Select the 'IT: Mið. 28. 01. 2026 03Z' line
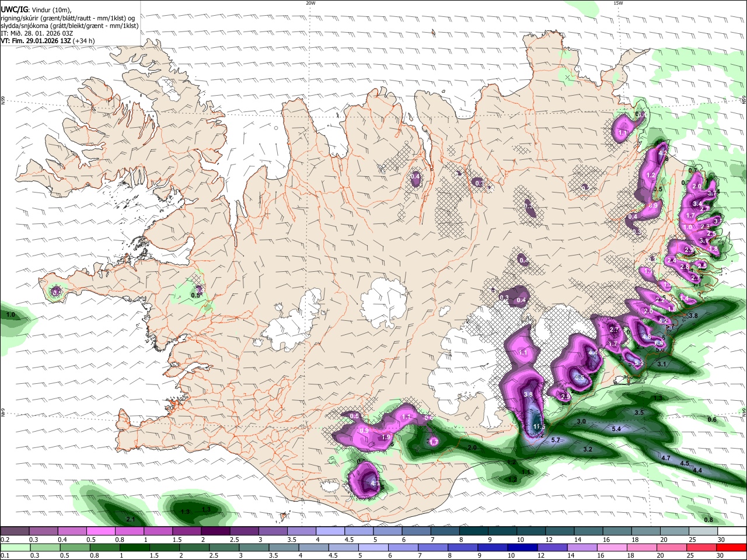Screen dimensions: 747x560 pos(37,33)
